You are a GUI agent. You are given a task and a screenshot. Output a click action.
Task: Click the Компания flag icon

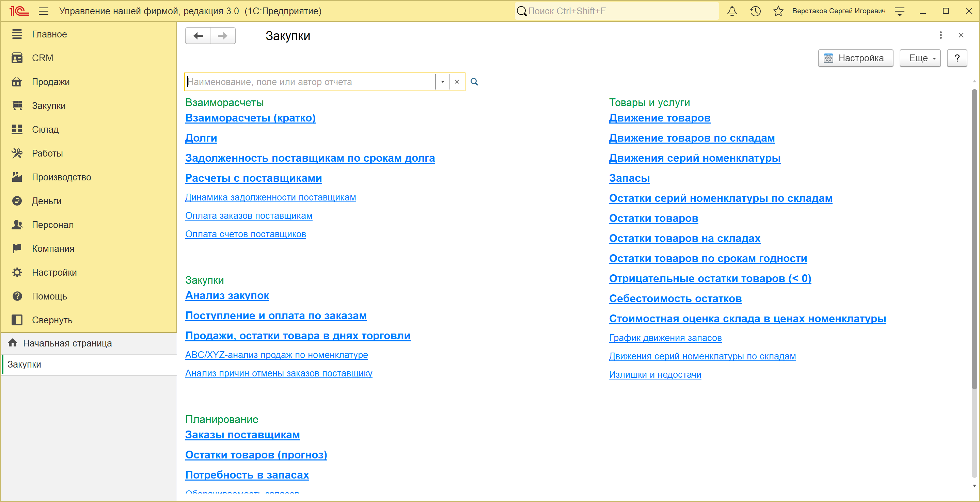(x=17, y=248)
